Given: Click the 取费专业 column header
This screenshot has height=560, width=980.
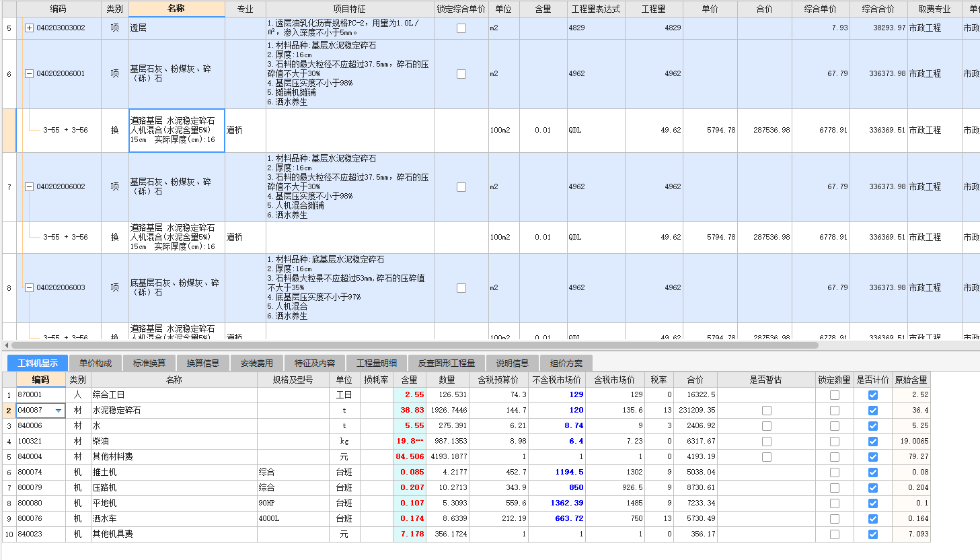Looking at the screenshot, I should pos(935,9).
